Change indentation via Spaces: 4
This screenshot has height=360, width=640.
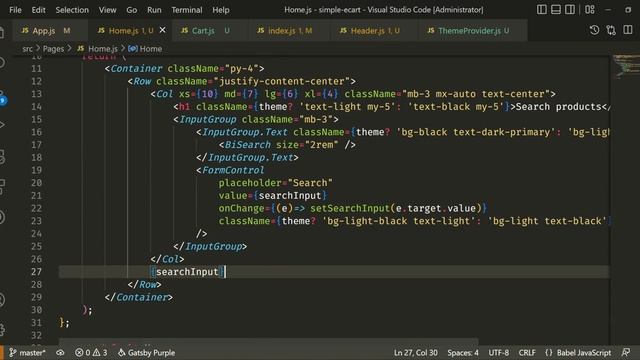[x=463, y=353]
